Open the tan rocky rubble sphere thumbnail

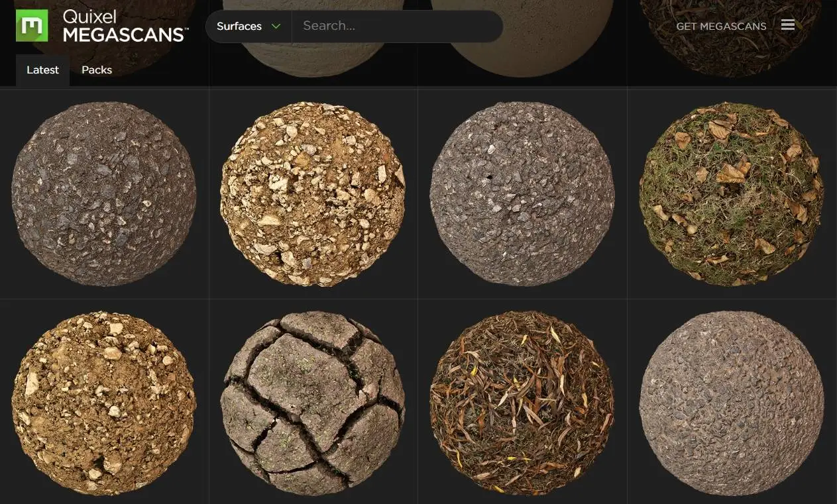click(x=313, y=194)
